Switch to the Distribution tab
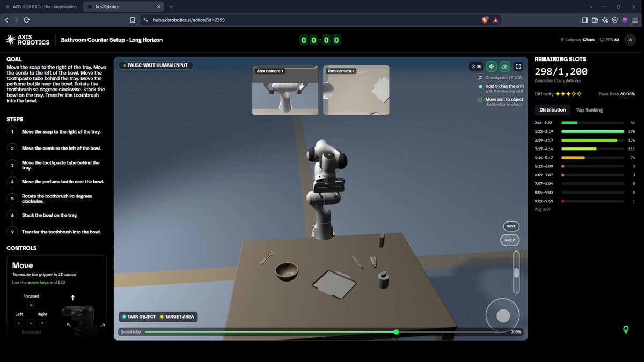The width and height of the screenshot is (644, 362). tap(552, 110)
